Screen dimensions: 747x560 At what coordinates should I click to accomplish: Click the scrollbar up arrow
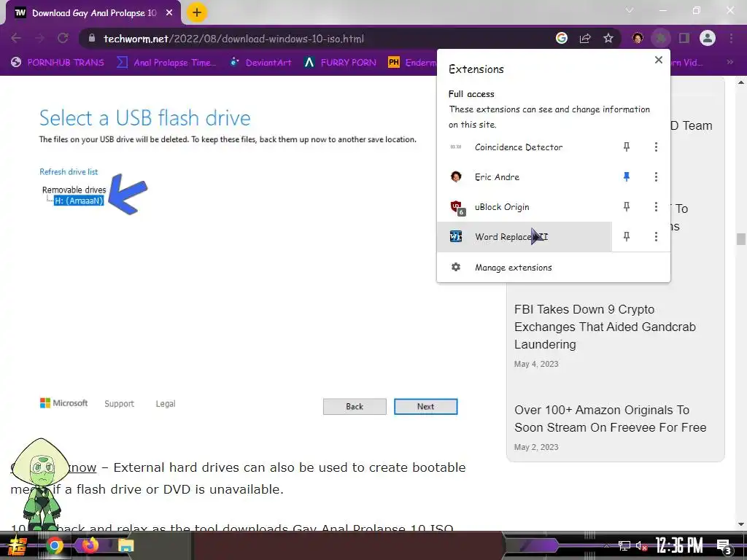[741, 82]
